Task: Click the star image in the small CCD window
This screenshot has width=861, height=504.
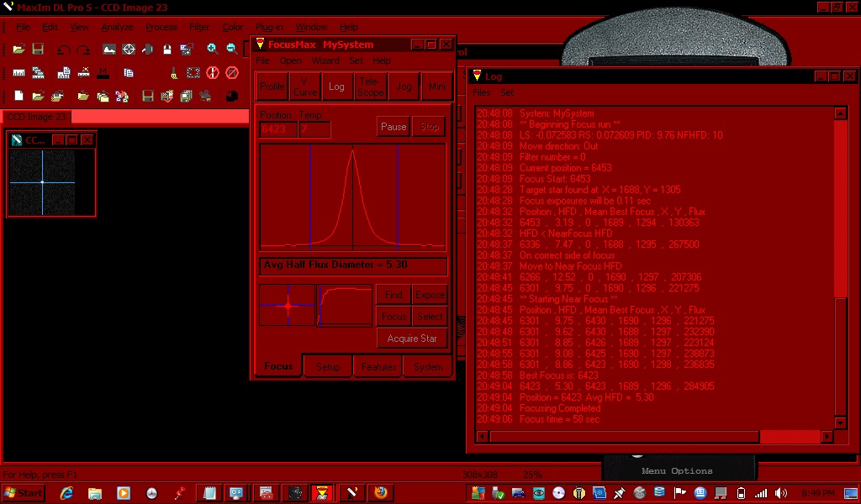Action: click(42, 182)
